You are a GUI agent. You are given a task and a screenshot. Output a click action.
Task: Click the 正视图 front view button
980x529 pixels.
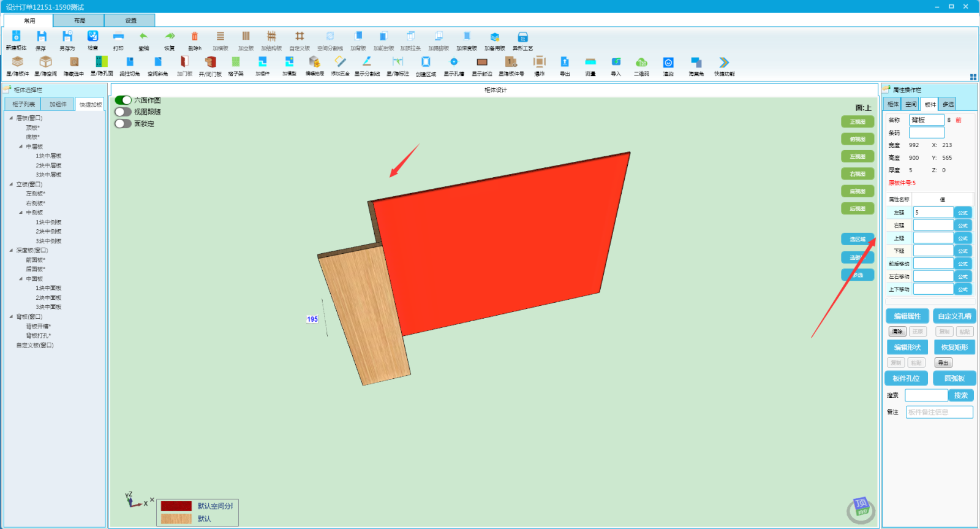tap(858, 122)
